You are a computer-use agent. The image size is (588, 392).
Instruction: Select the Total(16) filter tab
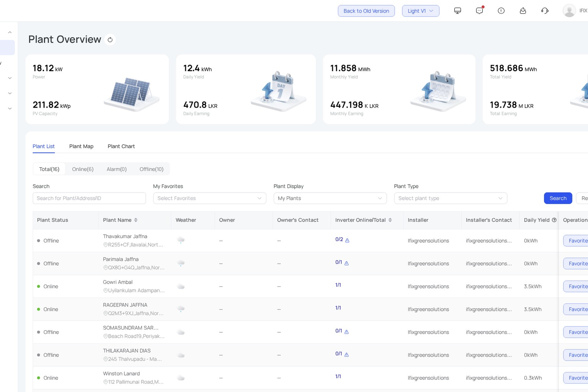point(49,169)
